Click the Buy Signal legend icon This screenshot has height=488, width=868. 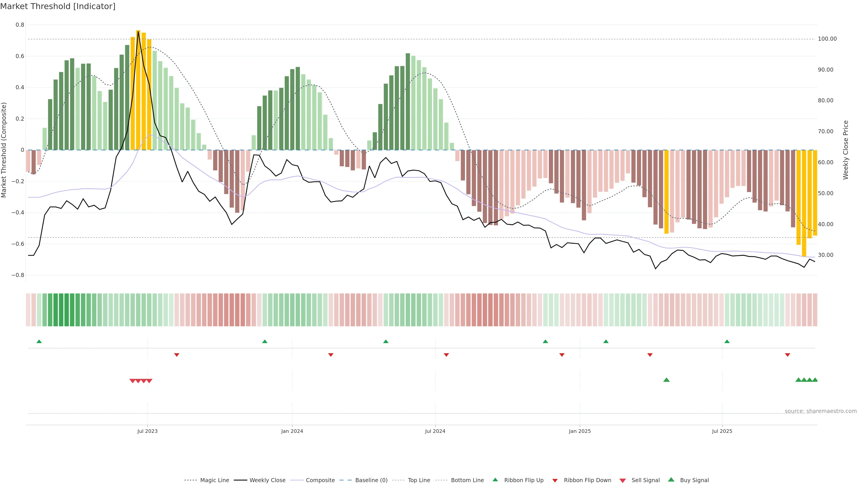671,480
